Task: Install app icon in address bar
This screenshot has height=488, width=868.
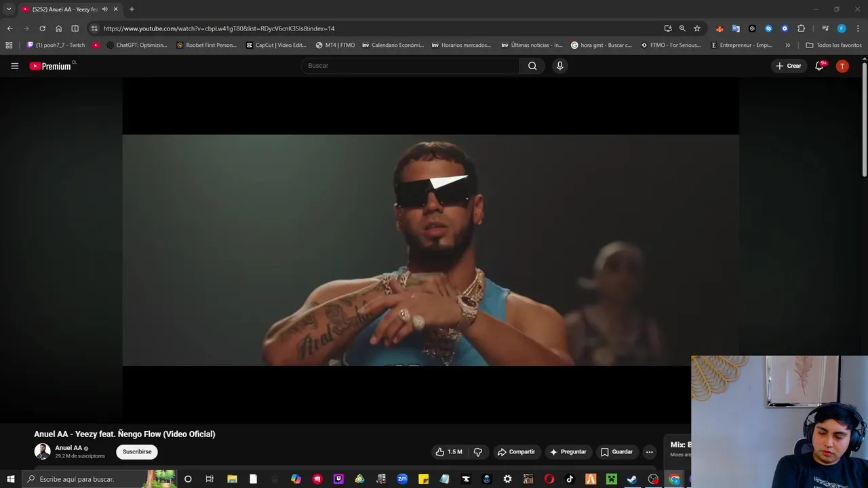Action: [668, 28]
